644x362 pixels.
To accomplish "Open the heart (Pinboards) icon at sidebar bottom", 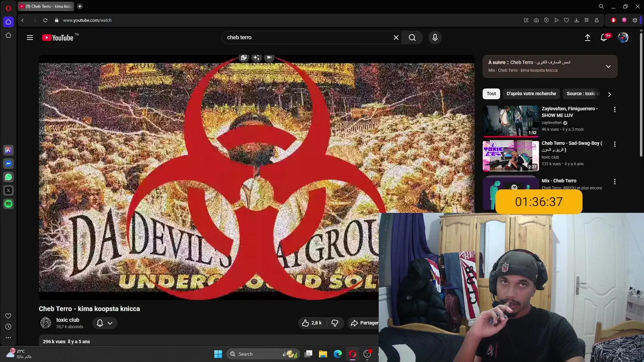I will (x=8, y=316).
